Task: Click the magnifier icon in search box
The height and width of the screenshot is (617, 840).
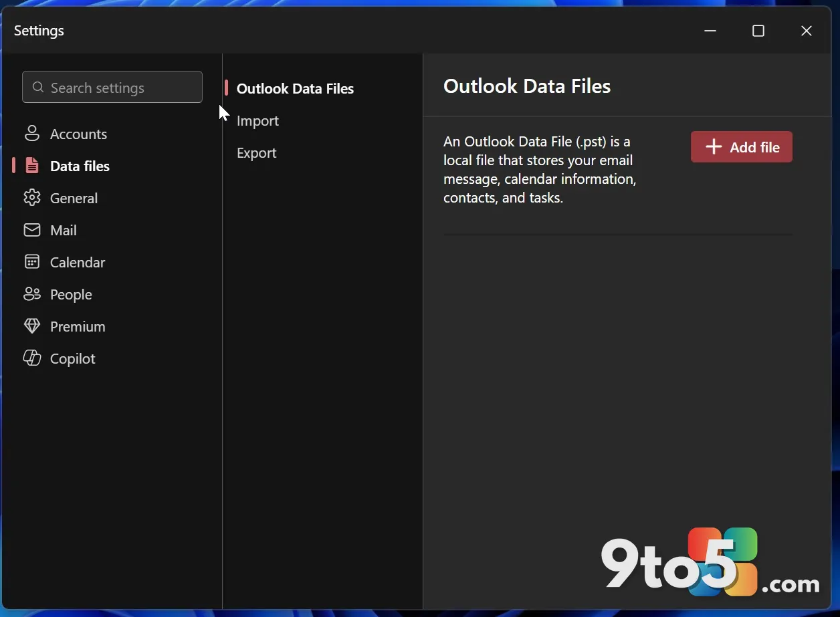Action: click(38, 88)
